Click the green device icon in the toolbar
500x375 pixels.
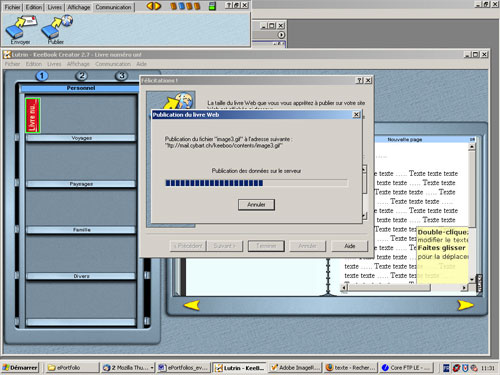tap(212, 6)
